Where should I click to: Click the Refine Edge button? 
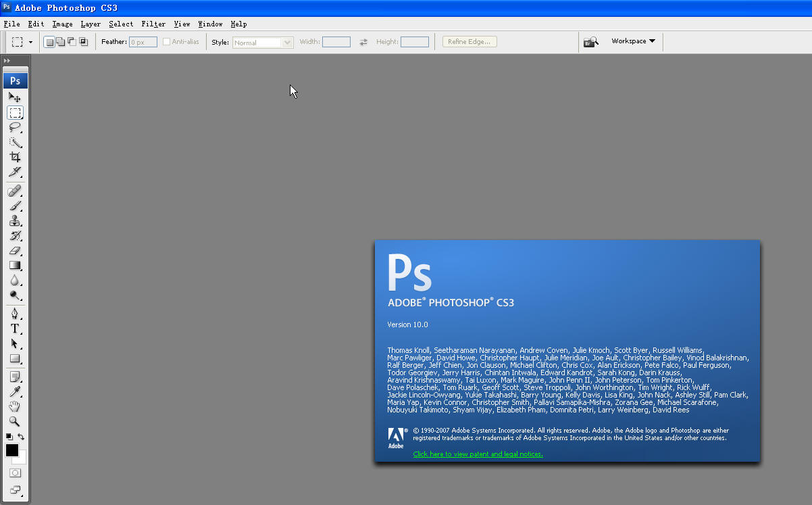470,42
